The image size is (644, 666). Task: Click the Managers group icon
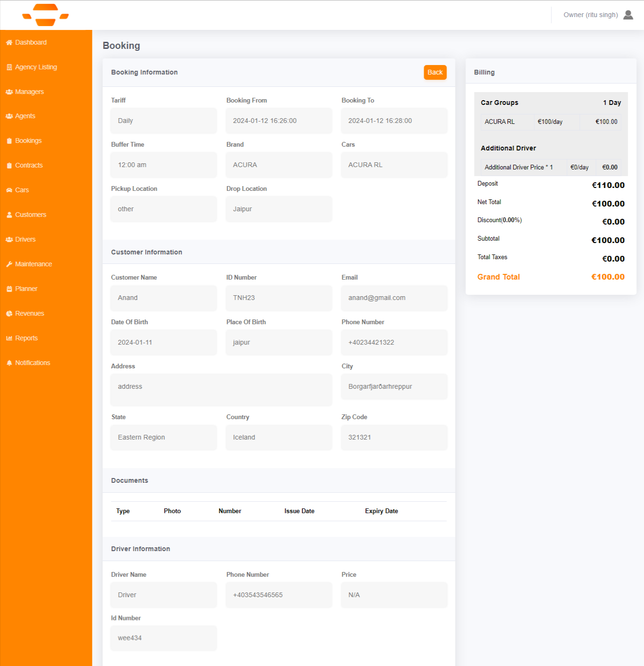coord(9,92)
